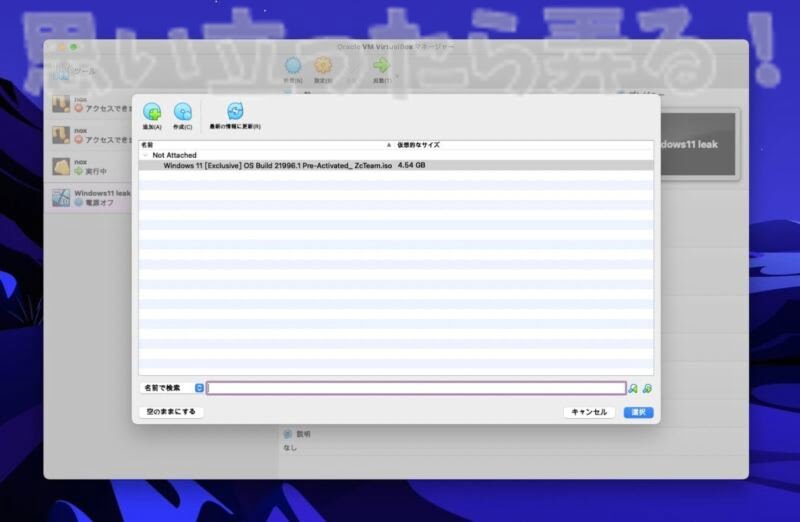Click the find next match icon
The height and width of the screenshot is (522, 800).
coord(647,389)
